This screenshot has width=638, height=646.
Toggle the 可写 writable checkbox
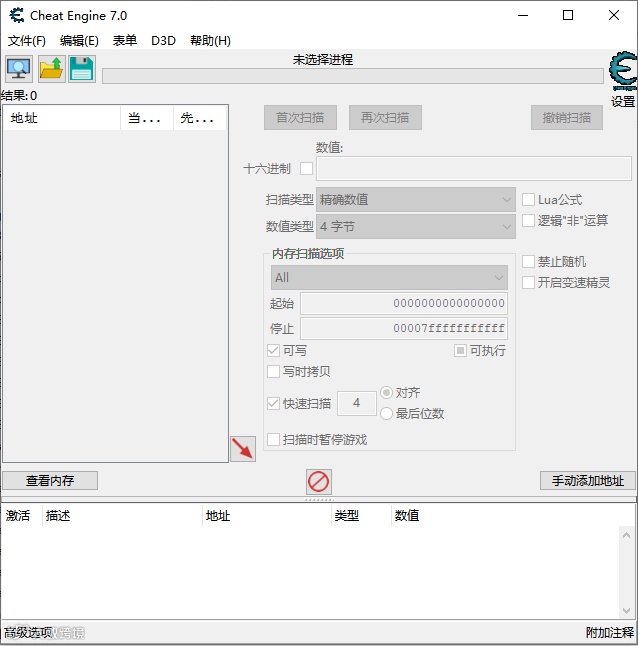pos(273,351)
